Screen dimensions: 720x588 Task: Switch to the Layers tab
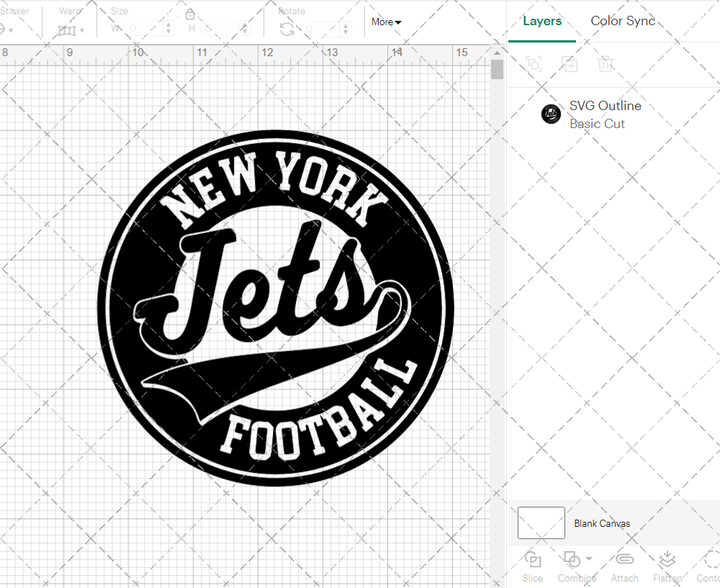tap(542, 21)
